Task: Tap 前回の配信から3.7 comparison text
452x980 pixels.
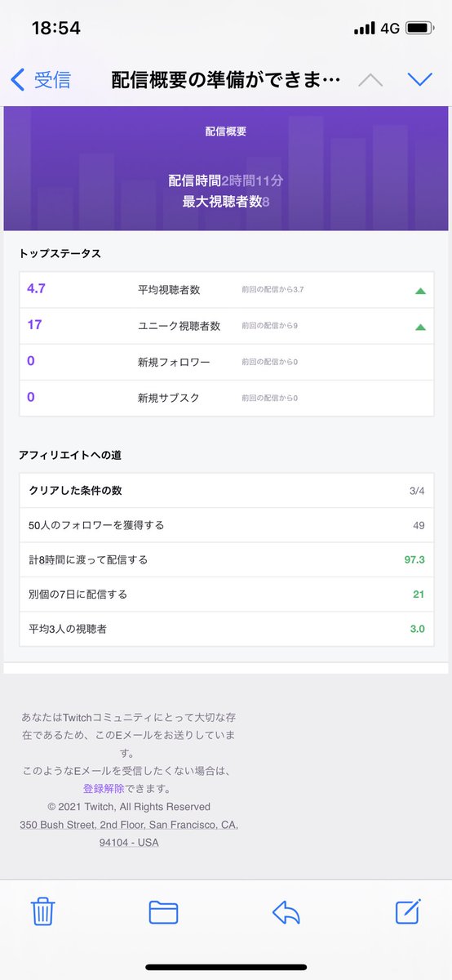Action: click(273, 290)
